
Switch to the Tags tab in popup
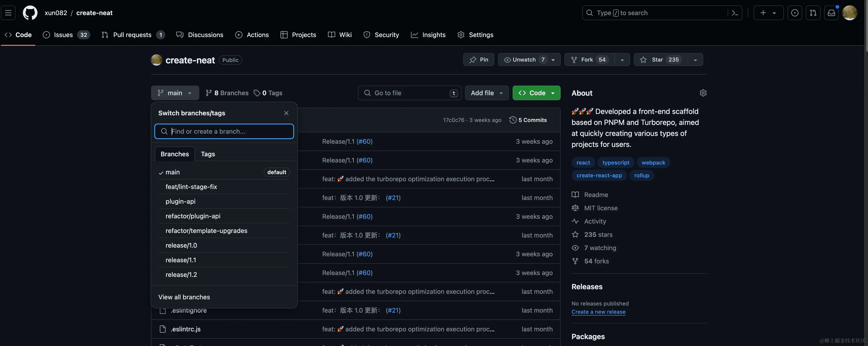point(208,154)
